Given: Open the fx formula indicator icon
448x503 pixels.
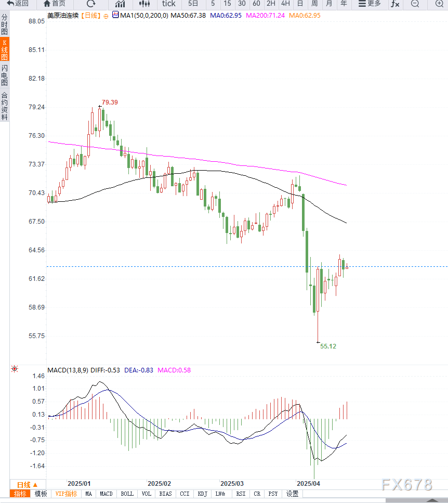Looking at the screenshot, I should 395,4.
